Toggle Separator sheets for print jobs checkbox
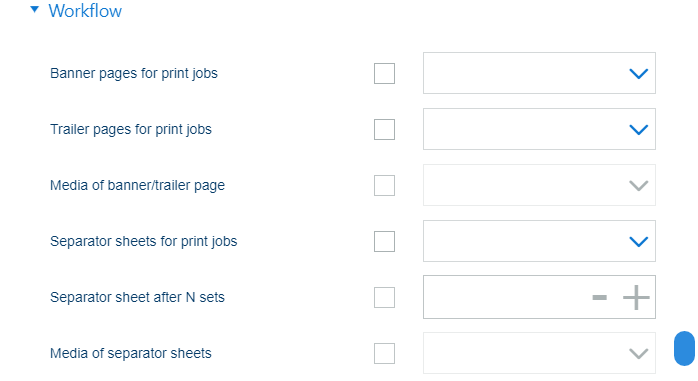The height and width of the screenshot is (381, 698). pyautogui.click(x=384, y=242)
